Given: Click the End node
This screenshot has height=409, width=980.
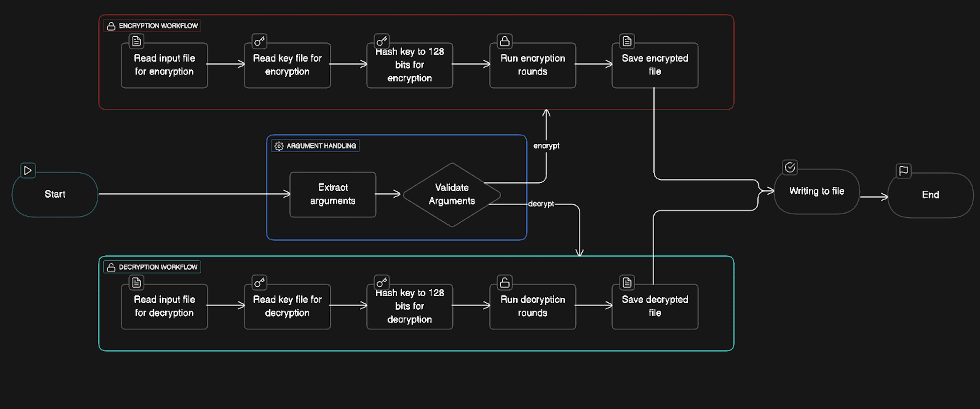Looking at the screenshot, I should [x=930, y=195].
